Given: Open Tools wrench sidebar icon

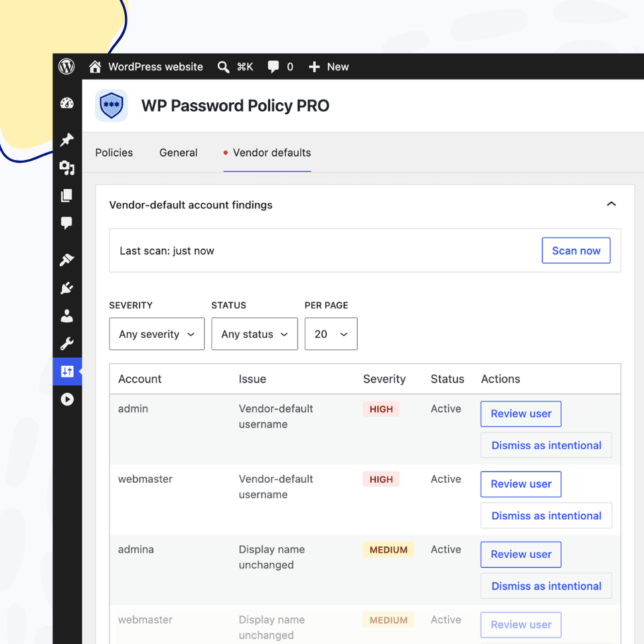Looking at the screenshot, I should point(67,343).
